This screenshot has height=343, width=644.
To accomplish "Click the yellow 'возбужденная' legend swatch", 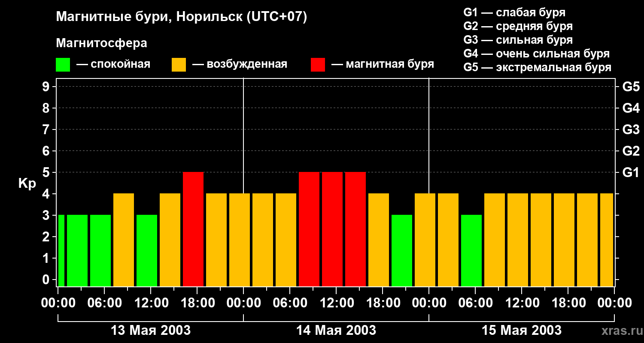I will click(x=179, y=65).
